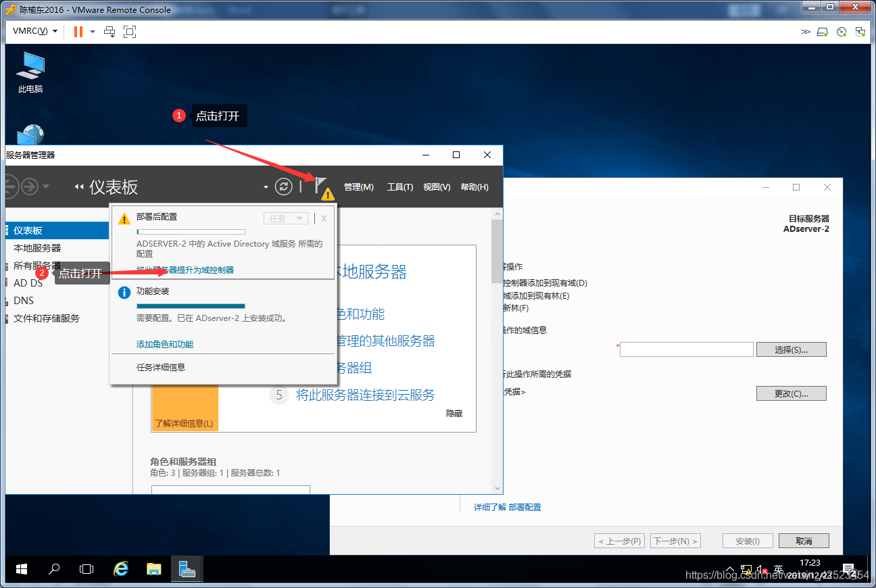Screen dimensions: 876x588
Task: Click the Windows Start button
Action: click(x=21, y=569)
